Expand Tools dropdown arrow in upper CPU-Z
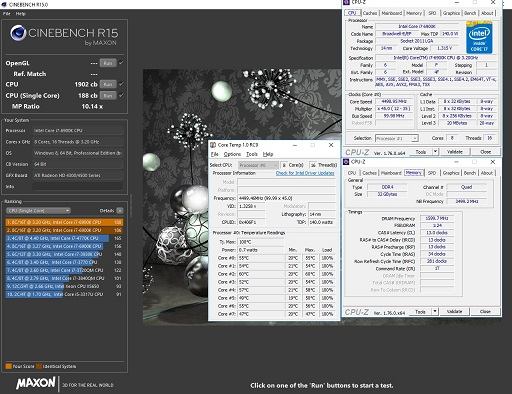 coord(435,152)
